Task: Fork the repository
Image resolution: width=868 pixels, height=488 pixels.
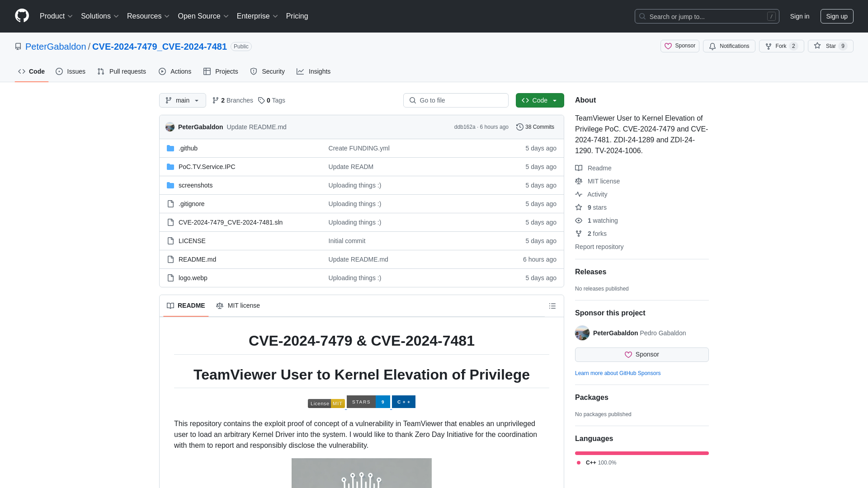Action: [781, 46]
